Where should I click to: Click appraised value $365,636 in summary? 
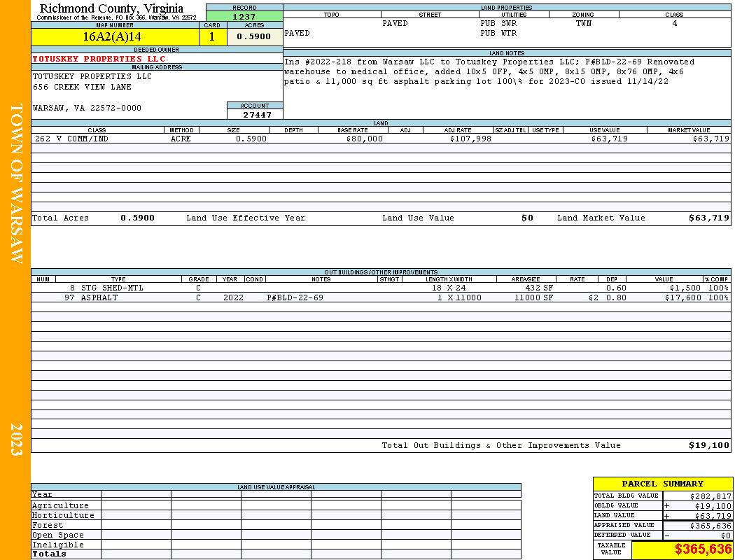pos(710,526)
